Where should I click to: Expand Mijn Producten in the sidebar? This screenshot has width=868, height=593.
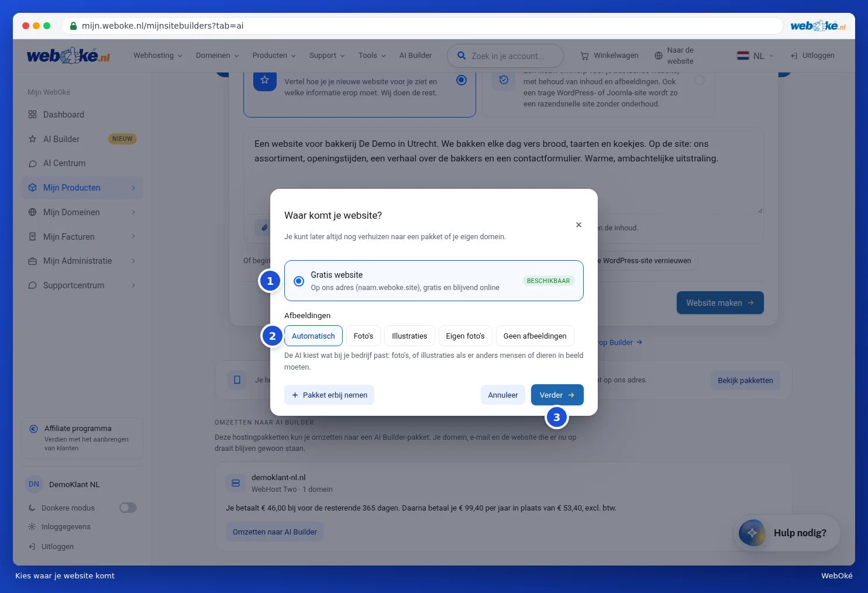point(82,188)
